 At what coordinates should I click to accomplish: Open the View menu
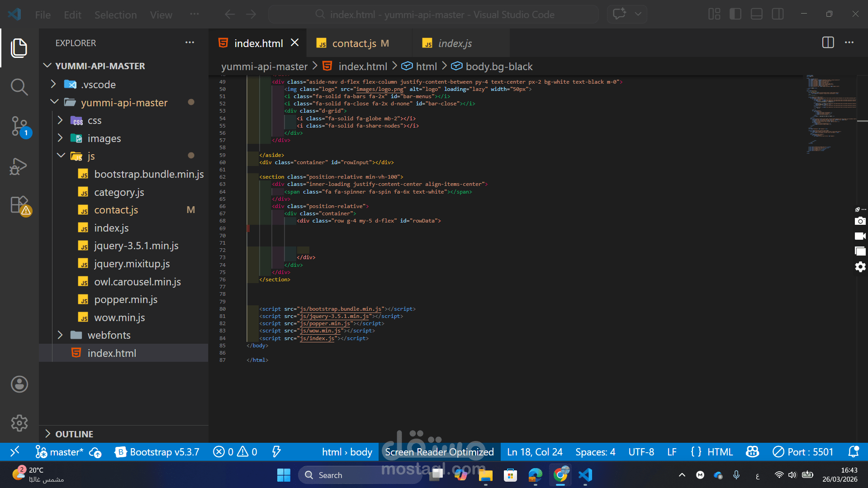coord(161,15)
